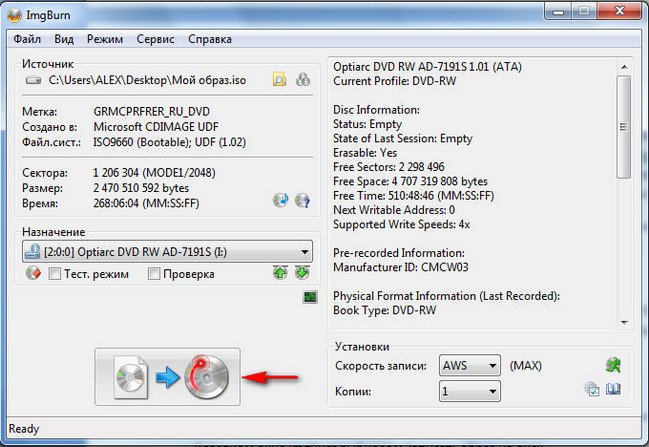This screenshot has width=649, height=447.
Task: Click Supported Write Speeds: 4x line
Action: tap(401, 224)
